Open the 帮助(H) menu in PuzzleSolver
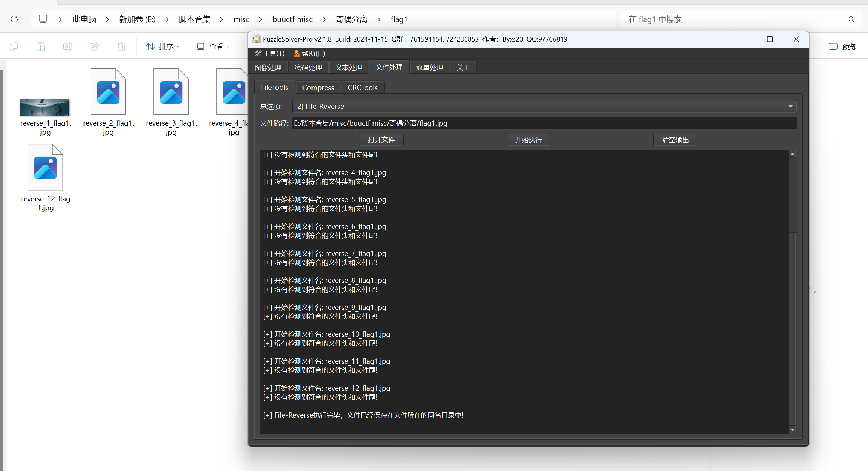This screenshot has width=868, height=471. coord(310,53)
